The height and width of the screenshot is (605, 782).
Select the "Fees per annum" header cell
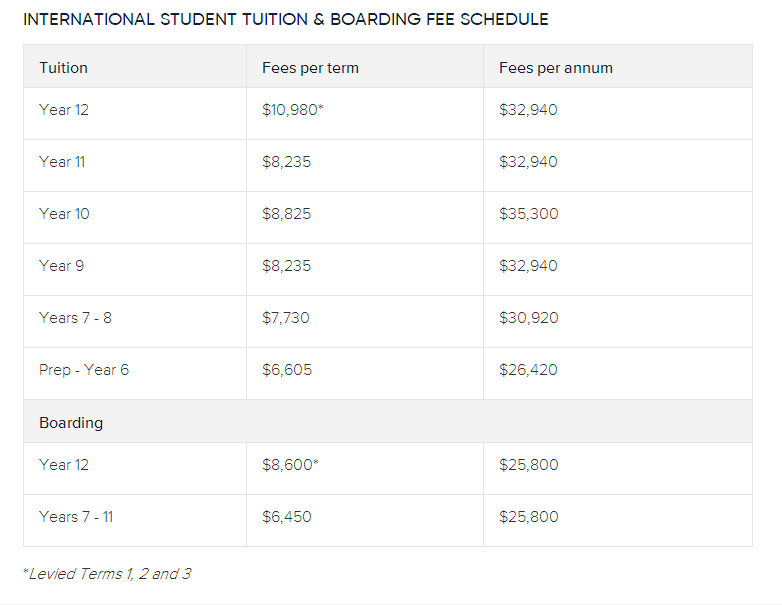click(x=555, y=68)
